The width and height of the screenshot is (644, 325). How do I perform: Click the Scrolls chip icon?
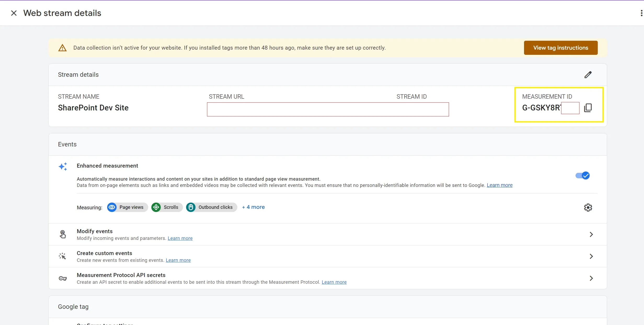tap(156, 207)
